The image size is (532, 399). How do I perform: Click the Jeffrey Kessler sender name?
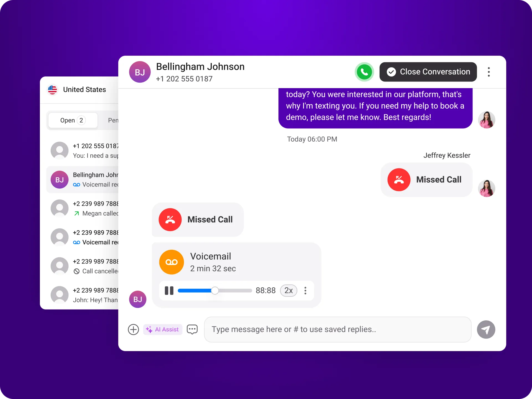click(x=447, y=155)
